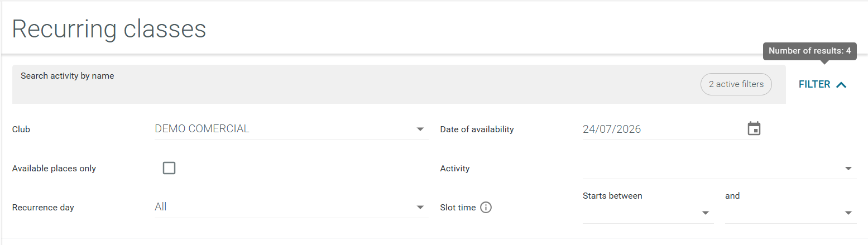Image resolution: width=868 pixels, height=245 pixels.
Task: Expand the Recurrence day All dropdown
Action: pos(291,207)
